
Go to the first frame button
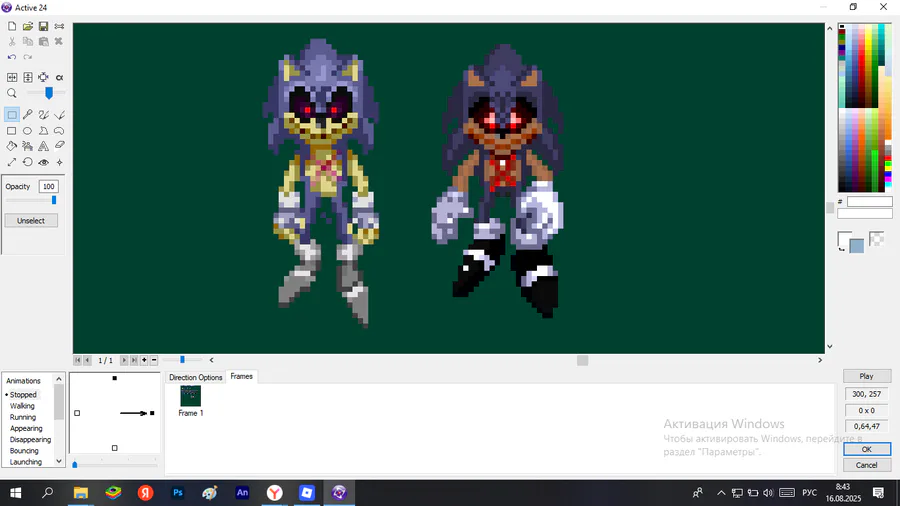(x=77, y=360)
